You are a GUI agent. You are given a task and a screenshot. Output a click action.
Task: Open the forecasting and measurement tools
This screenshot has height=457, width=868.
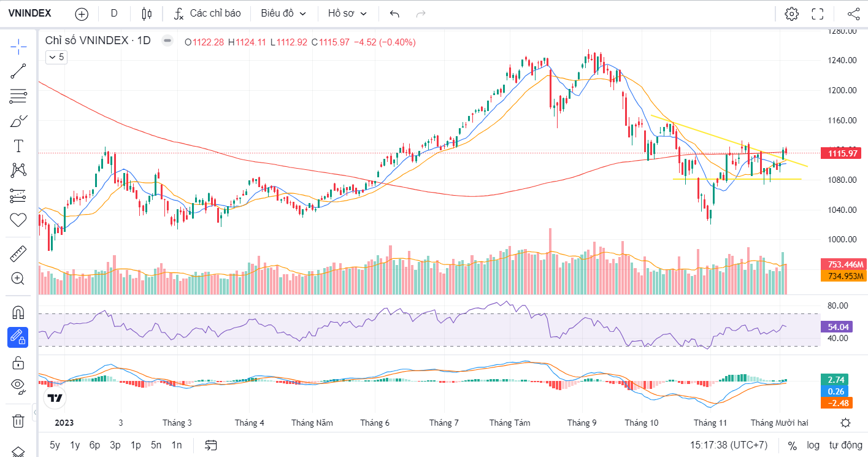(x=18, y=196)
